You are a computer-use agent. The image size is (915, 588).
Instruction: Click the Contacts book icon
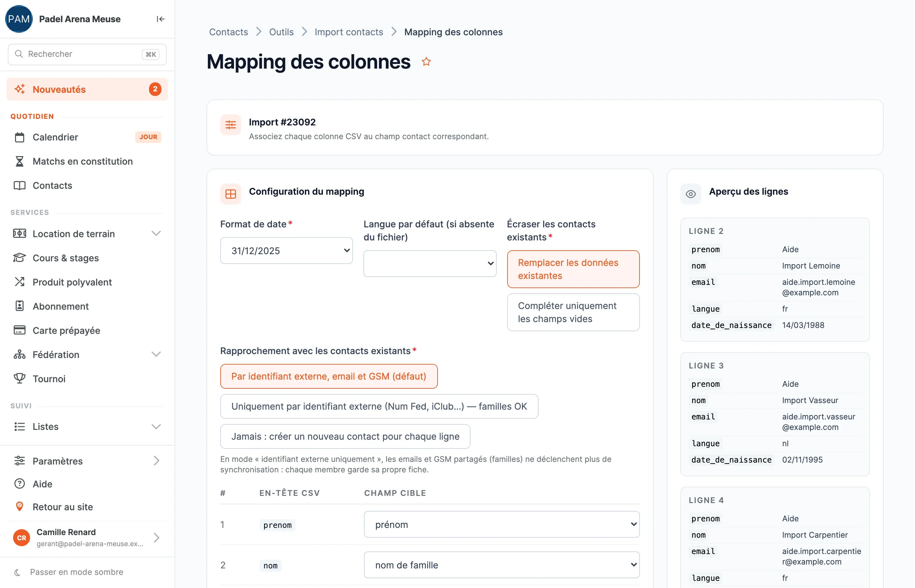(20, 186)
